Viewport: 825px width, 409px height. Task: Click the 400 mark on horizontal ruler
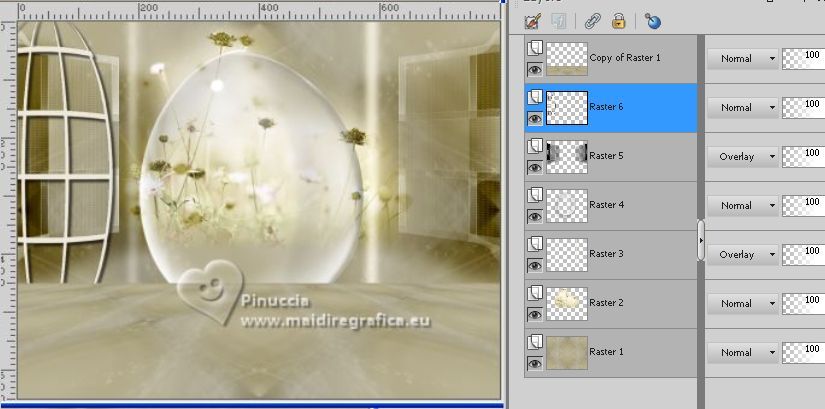(x=269, y=8)
